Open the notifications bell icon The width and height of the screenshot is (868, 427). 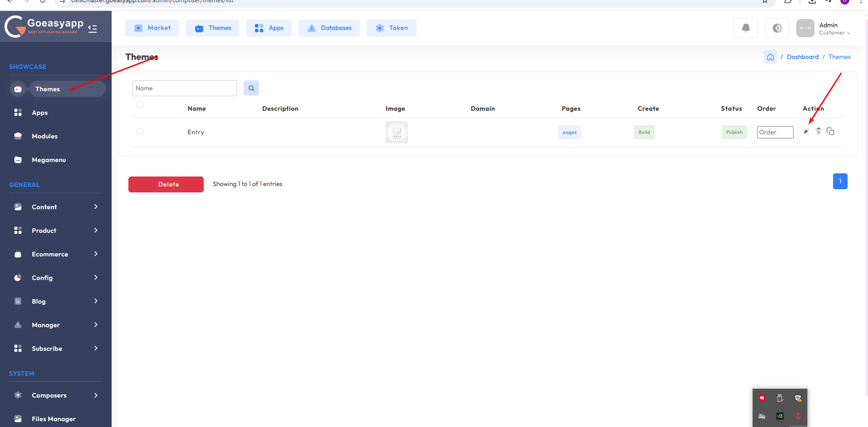(745, 28)
